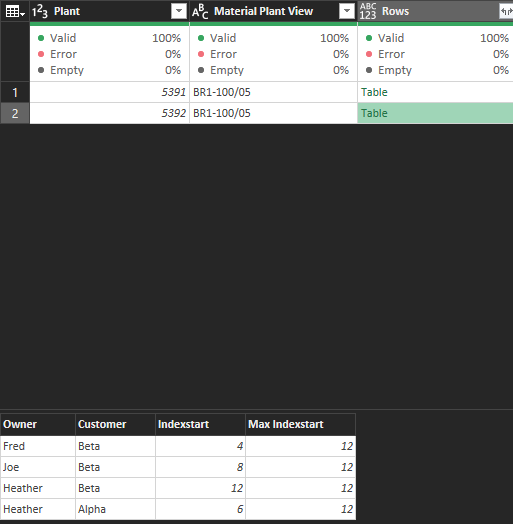The width and height of the screenshot is (513, 524).
Task: Open the Table link in row 1
Action: click(374, 92)
